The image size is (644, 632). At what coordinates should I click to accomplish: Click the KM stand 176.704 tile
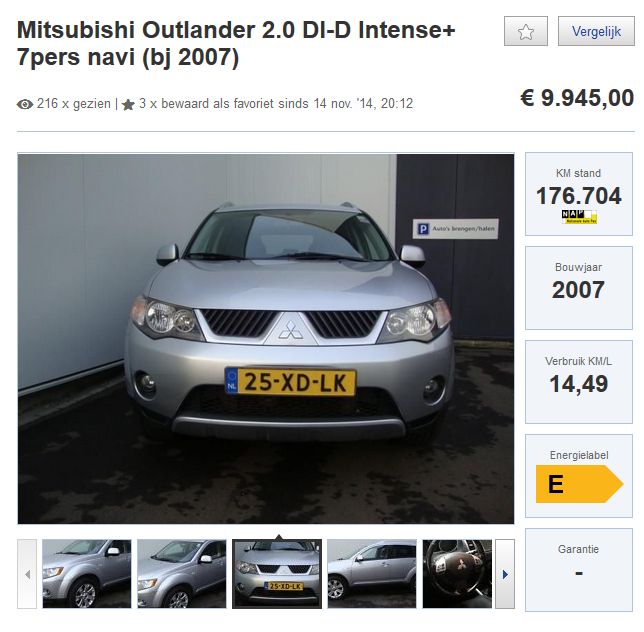click(x=579, y=194)
